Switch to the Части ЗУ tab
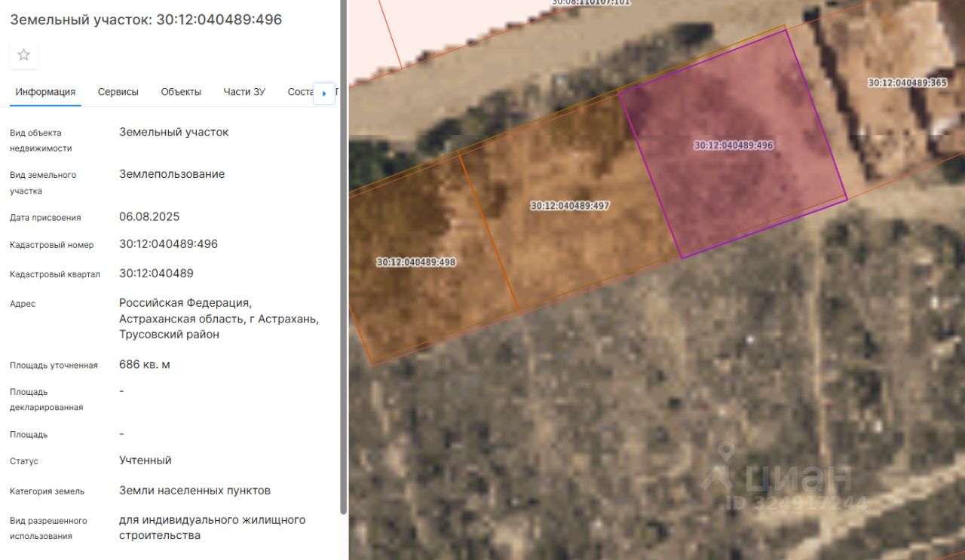 244,92
